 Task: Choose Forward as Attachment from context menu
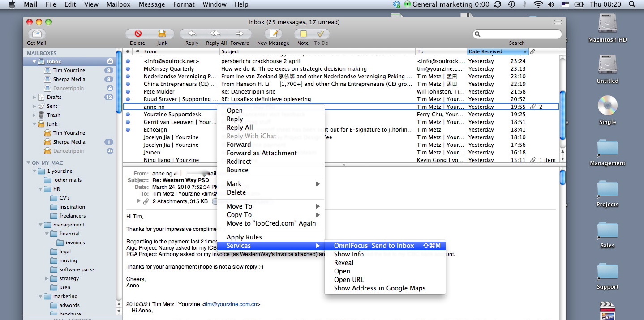click(270, 153)
